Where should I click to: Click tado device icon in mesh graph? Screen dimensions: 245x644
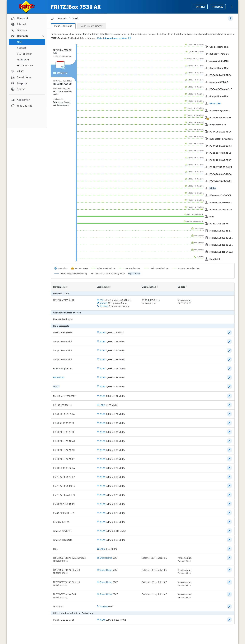click(207, 217)
